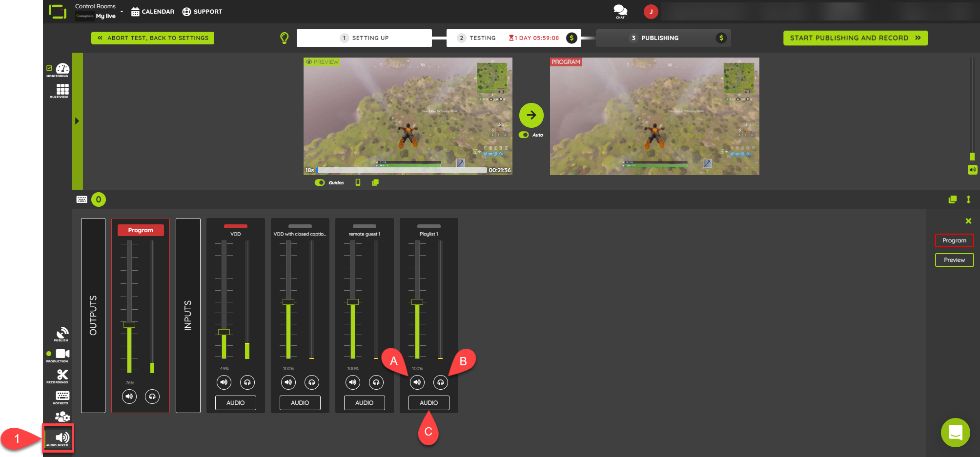Click Start Publishing and Record
980x457 pixels.
pos(856,38)
